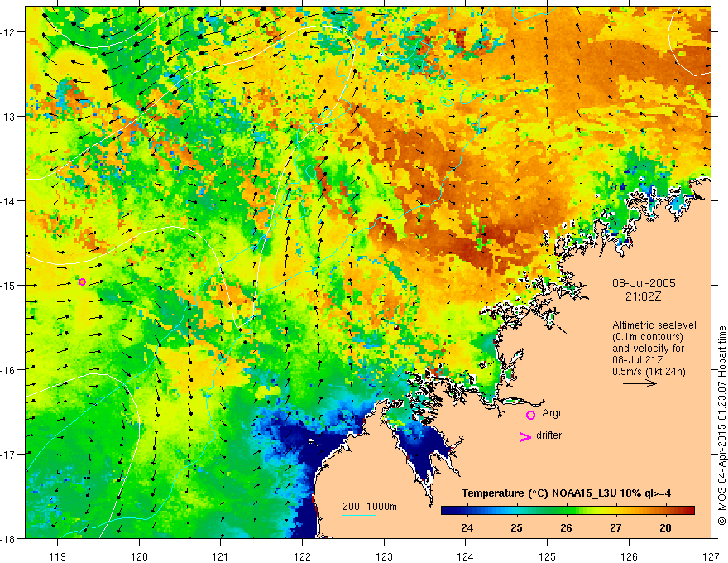Click the latitude label -14

pyautogui.click(x=8, y=201)
